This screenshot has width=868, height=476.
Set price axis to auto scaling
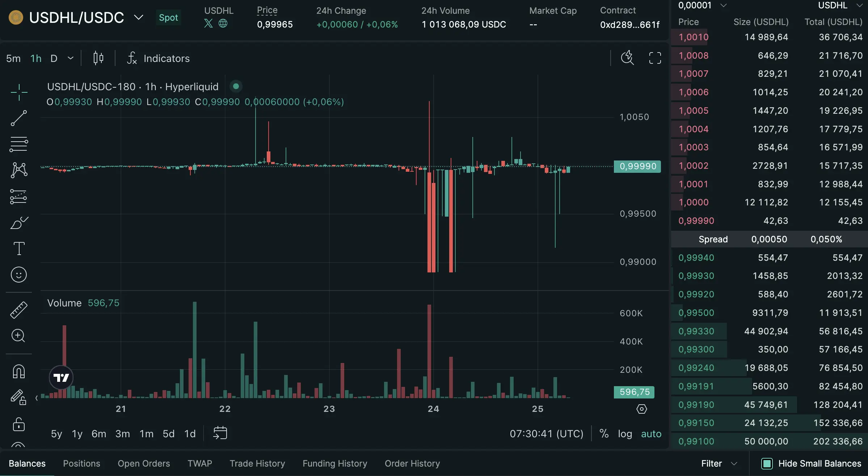pyautogui.click(x=651, y=434)
